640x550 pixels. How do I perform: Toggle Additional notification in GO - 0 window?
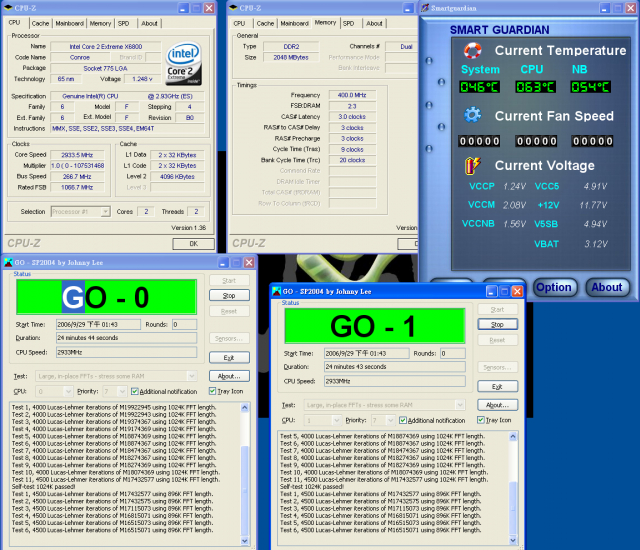pyautogui.click(x=135, y=391)
